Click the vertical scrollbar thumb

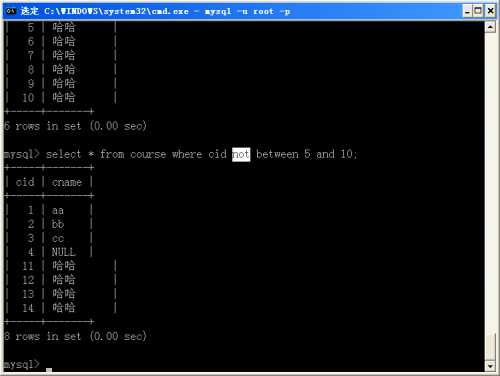pyautogui.click(x=490, y=347)
